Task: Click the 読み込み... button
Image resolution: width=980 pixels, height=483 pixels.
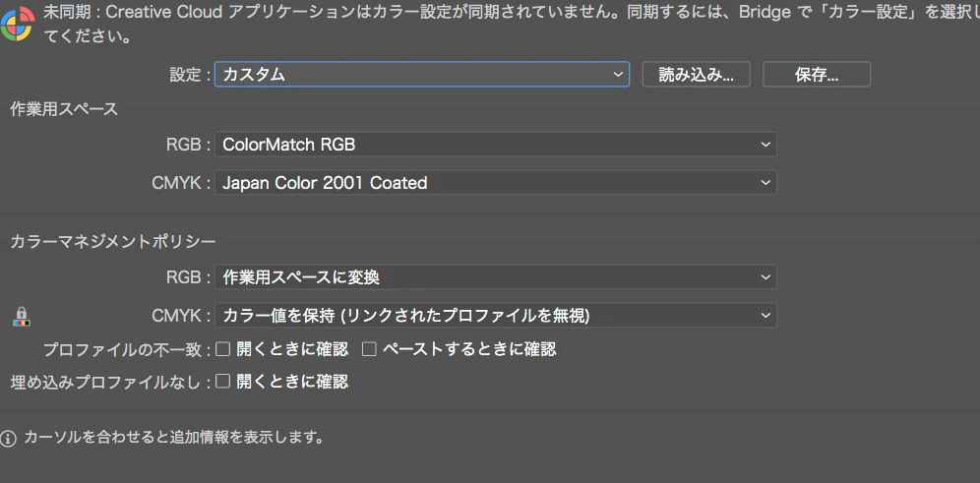Action: pos(697,75)
